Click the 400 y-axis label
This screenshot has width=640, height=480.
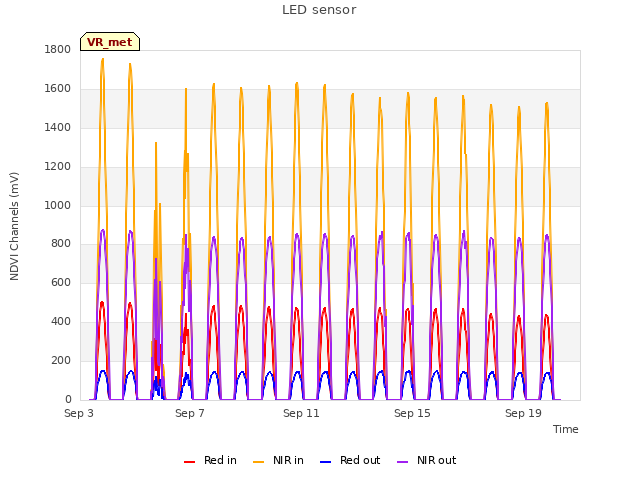click(x=61, y=322)
